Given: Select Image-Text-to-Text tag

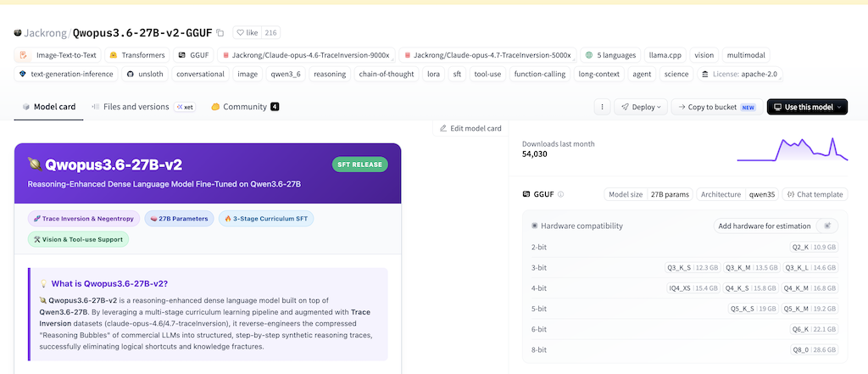Looking at the screenshot, I should tap(58, 55).
